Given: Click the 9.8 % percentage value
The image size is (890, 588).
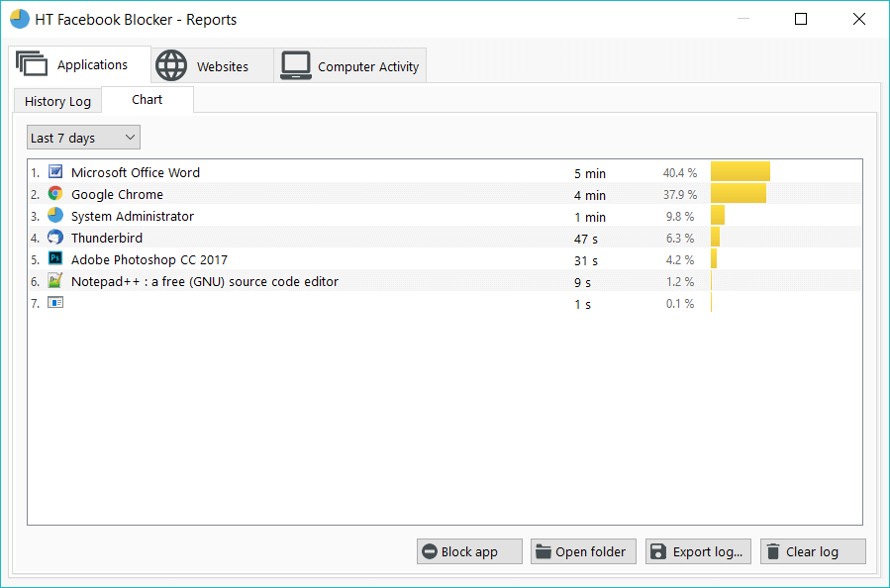Looking at the screenshot, I should click(x=680, y=216).
